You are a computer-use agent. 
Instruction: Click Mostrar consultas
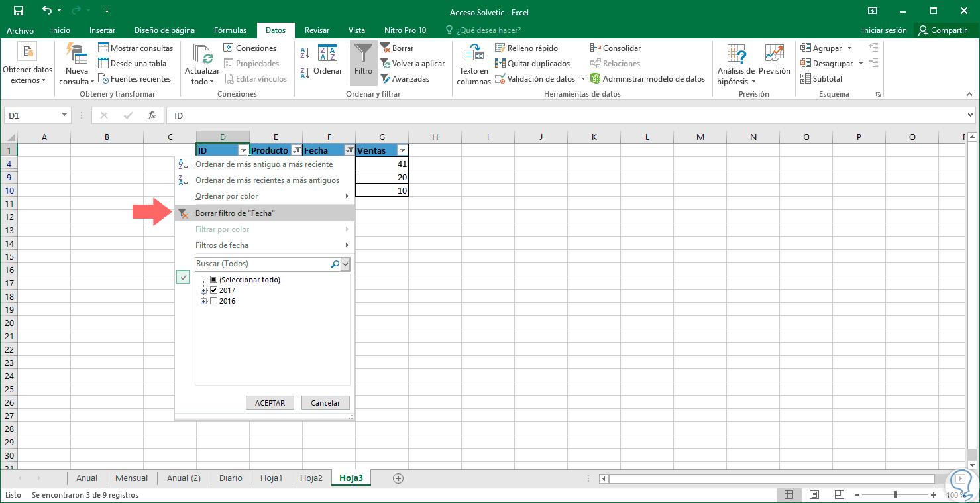(x=136, y=48)
